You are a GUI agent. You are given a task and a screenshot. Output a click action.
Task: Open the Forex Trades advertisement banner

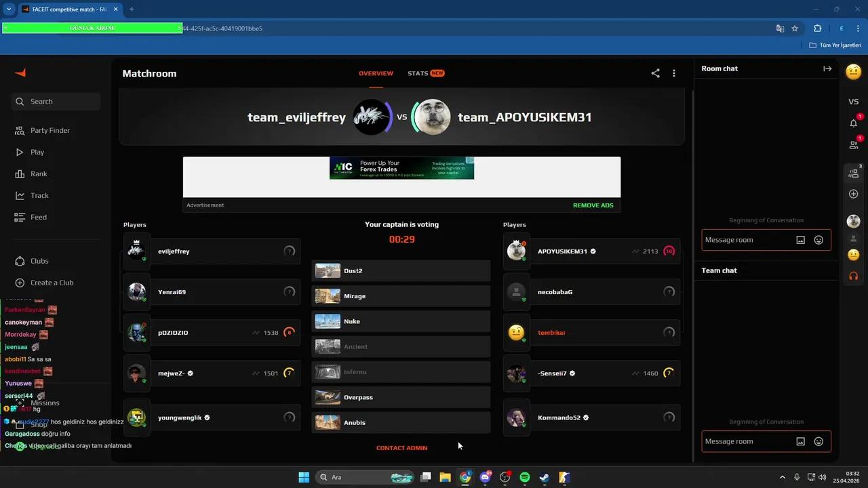pos(401,168)
